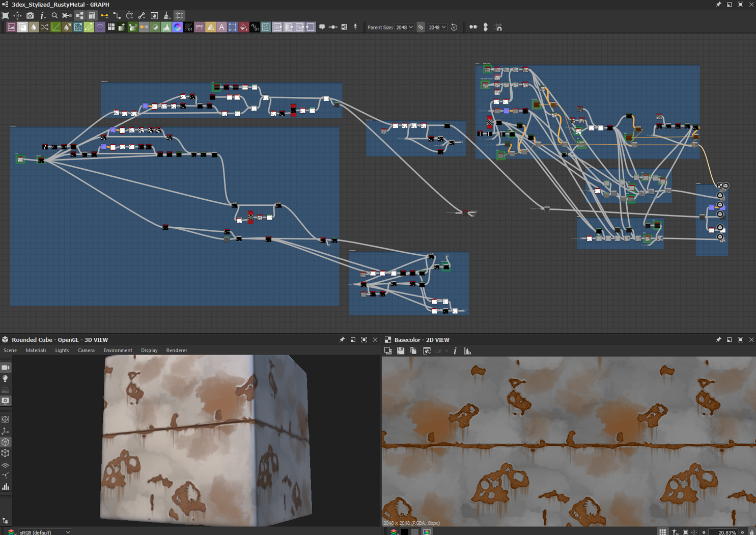Add a Bitmap atomic node

(11, 28)
